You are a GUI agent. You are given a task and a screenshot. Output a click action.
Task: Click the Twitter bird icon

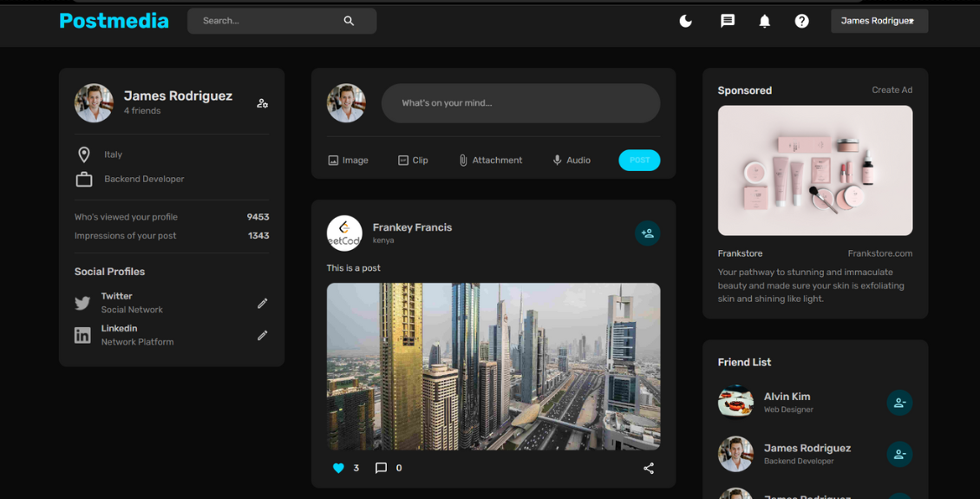[x=82, y=303]
